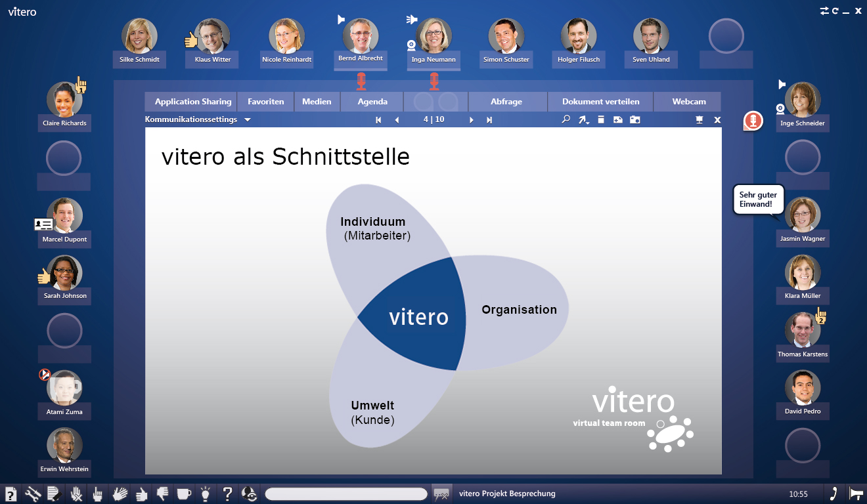Screen dimensions: 867x504
Task: Open the Favoriten tab
Action: click(x=265, y=102)
